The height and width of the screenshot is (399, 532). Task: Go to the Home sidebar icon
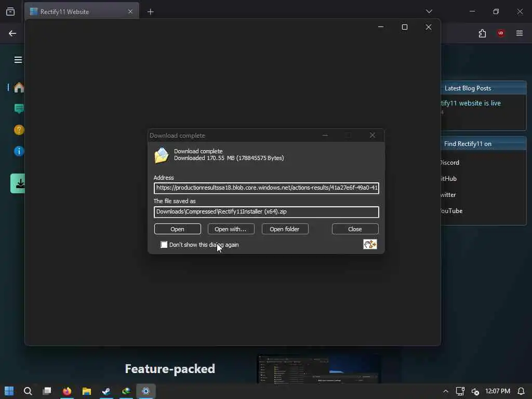pos(19,87)
